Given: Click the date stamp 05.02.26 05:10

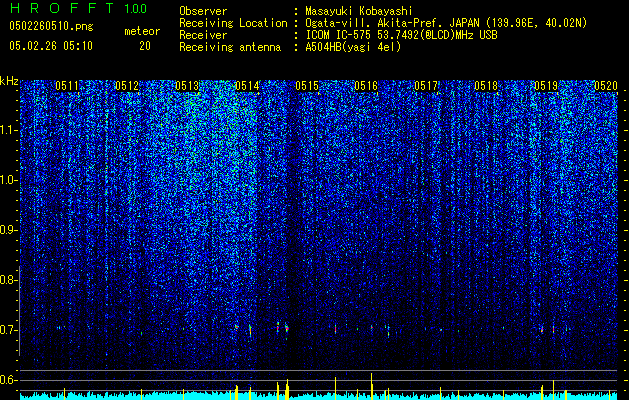Looking at the screenshot, I should pos(51,46).
